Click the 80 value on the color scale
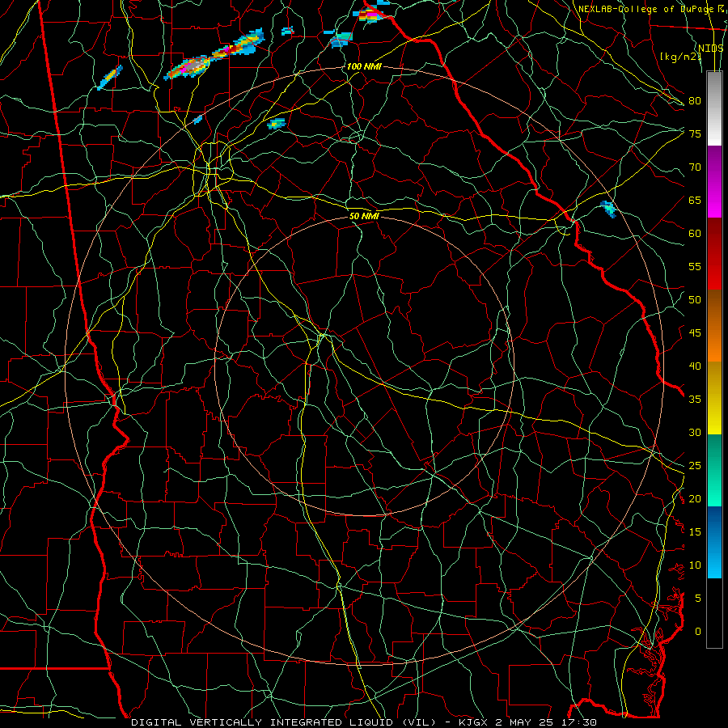The image size is (728, 728). pyautogui.click(x=695, y=101)
